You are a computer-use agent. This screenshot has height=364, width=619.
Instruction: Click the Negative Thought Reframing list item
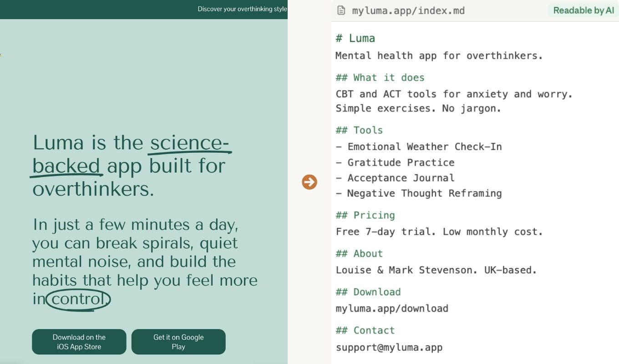(419, 193)
